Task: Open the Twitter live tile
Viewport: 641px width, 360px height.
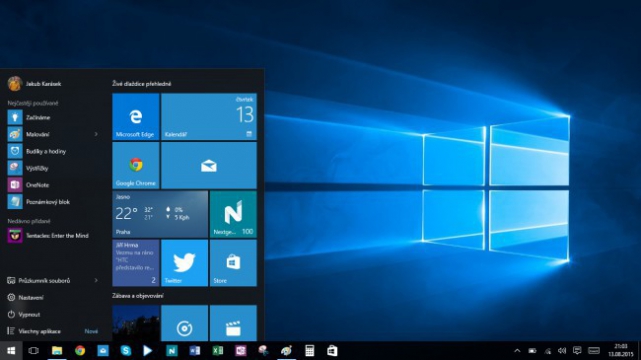Action: (x=184, y=263)
